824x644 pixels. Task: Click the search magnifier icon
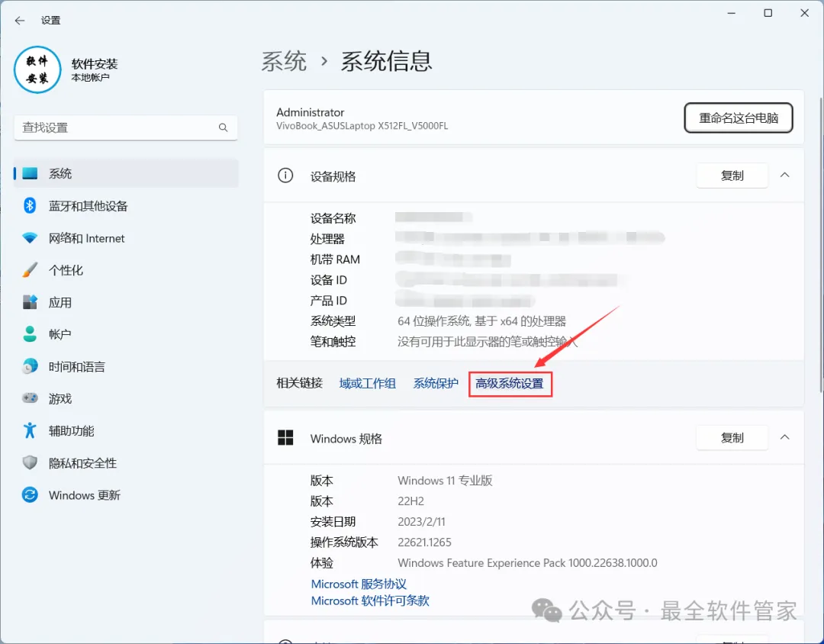[224, 127]
